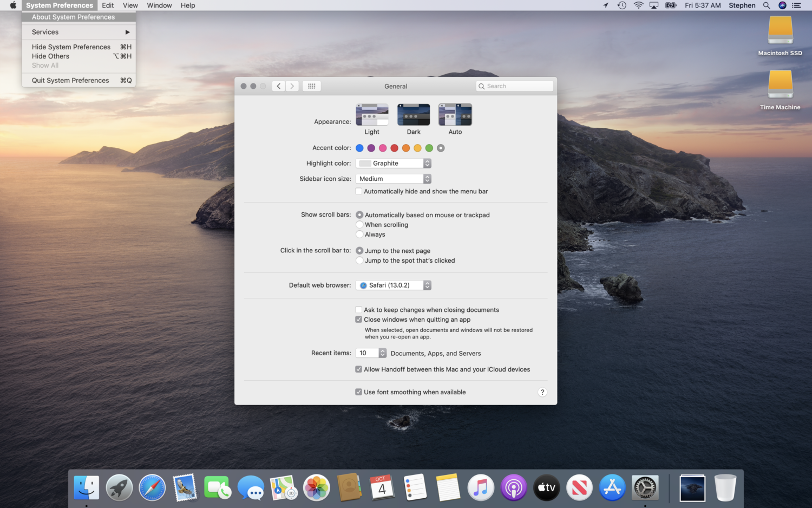The image size is (812, 508).
Task: Pick the purple accent color
Action: (x=371, y=148)
